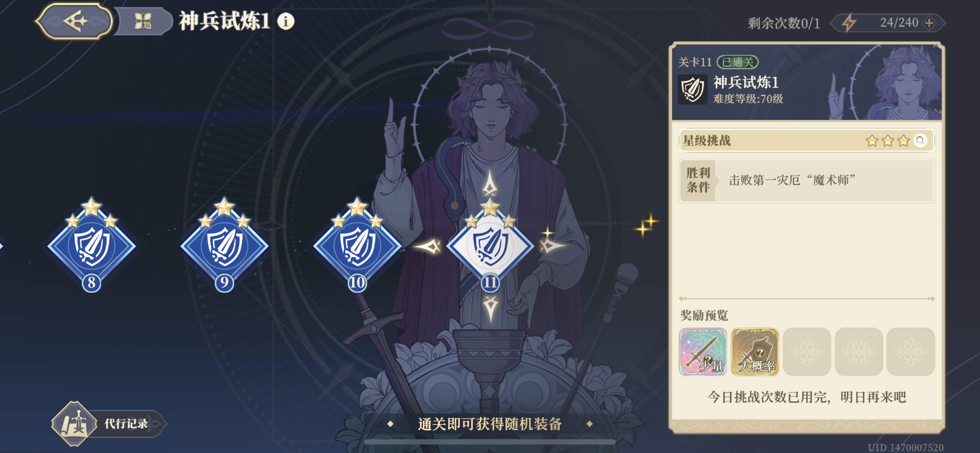The height and width of the screenshot is (453, 980).
Task: Tap the 已通关 cleared status tag
Action: tap(738, 62)
